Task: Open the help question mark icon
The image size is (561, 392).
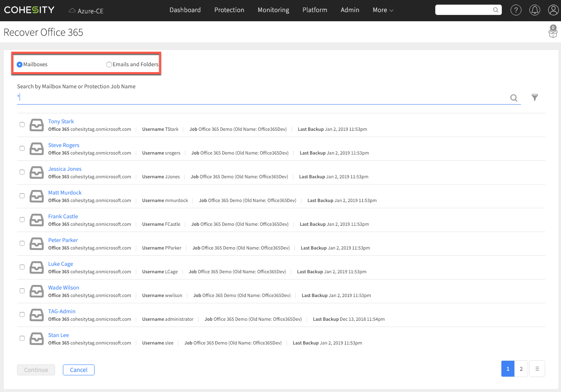Action: click(x=516, y=10)
